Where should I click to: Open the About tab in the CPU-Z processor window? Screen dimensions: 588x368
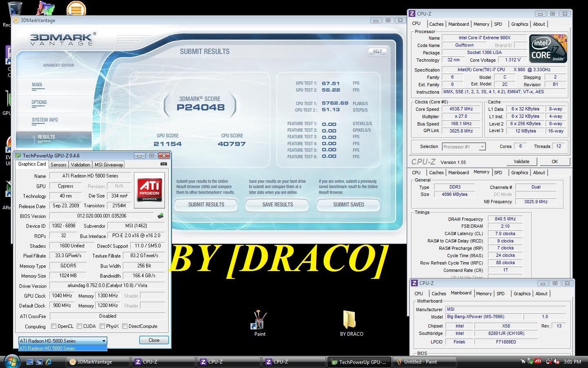pyautogui.click(x=539, y=24)
